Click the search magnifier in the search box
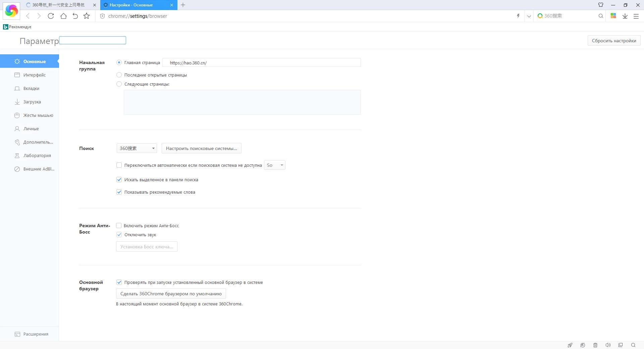 (x=601, y=16)
